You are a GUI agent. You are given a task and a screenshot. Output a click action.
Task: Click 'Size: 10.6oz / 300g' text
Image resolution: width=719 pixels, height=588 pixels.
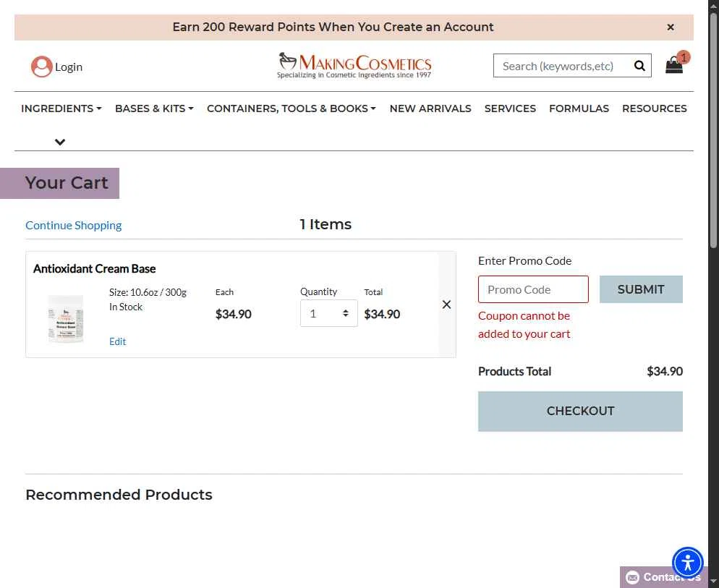pos(148,292)
